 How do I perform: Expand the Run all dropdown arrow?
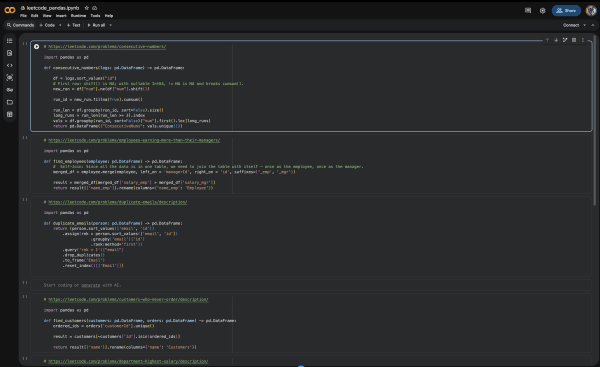pos(111,25)
